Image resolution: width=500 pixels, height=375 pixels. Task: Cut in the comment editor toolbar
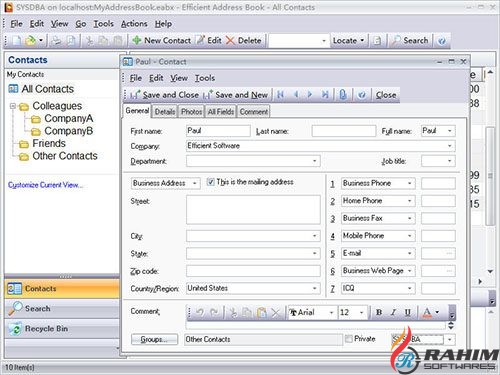pyautogui.click(x=233, y=312)
